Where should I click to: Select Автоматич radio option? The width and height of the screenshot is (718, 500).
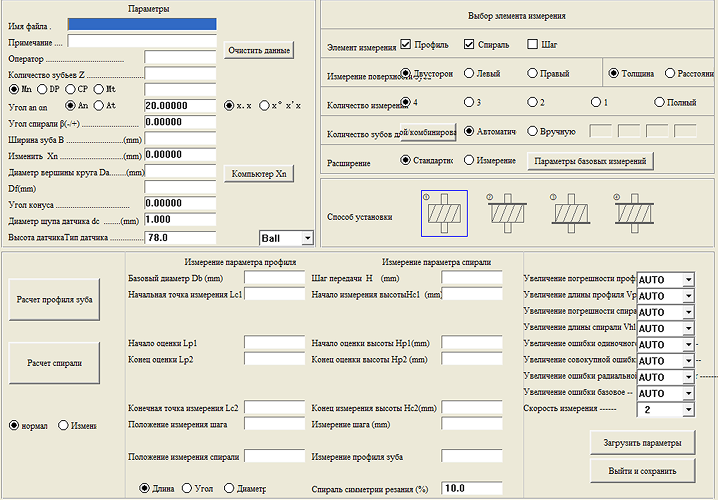(469, 131)
